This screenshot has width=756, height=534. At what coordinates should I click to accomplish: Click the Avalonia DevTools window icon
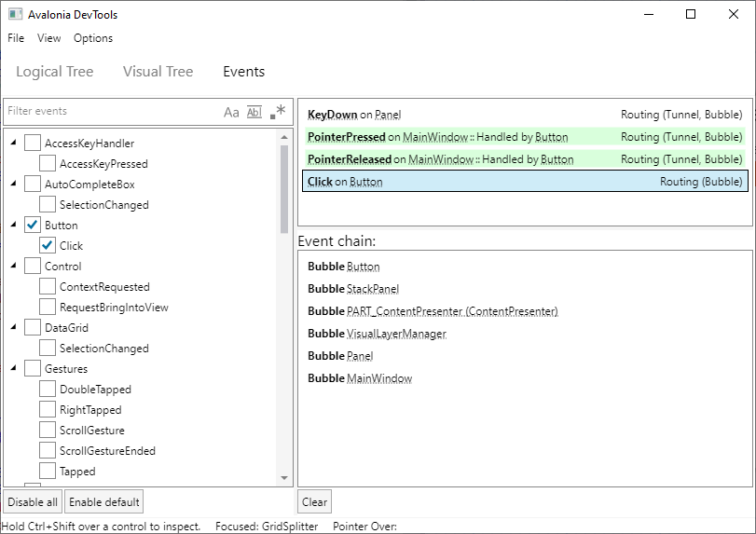15,15
